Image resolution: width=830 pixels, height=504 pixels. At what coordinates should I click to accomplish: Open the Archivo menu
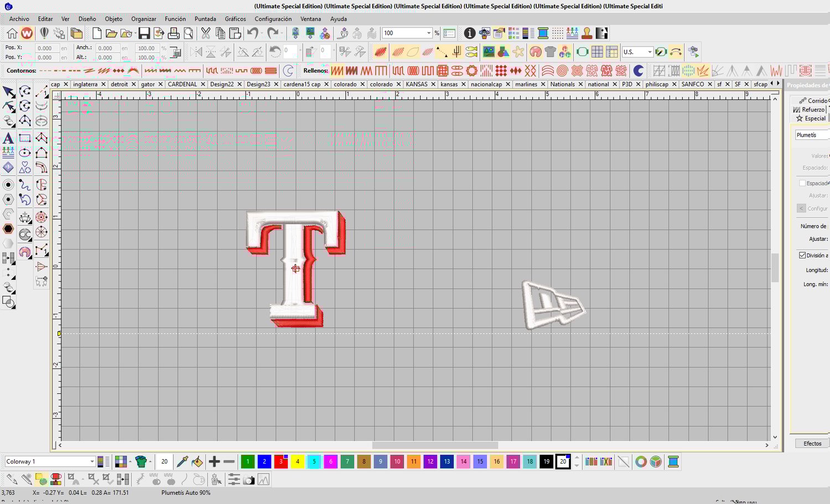pyautogui.click(x=19, y=19)
